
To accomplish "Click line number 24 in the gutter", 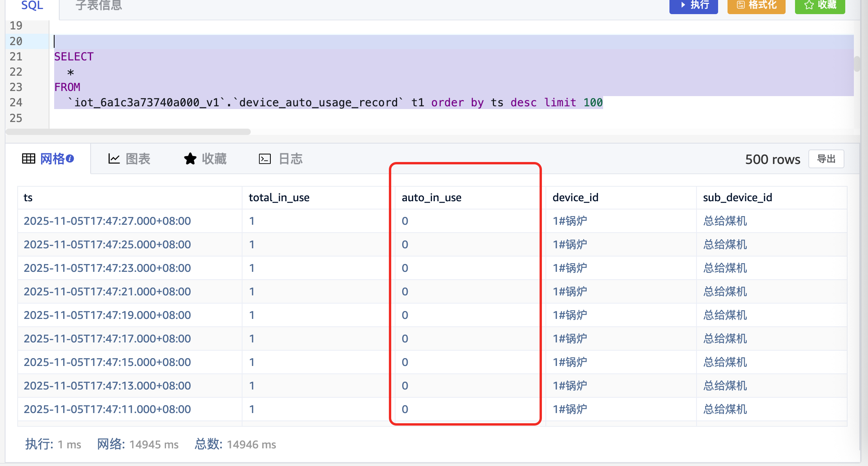I will click(16, 103).
